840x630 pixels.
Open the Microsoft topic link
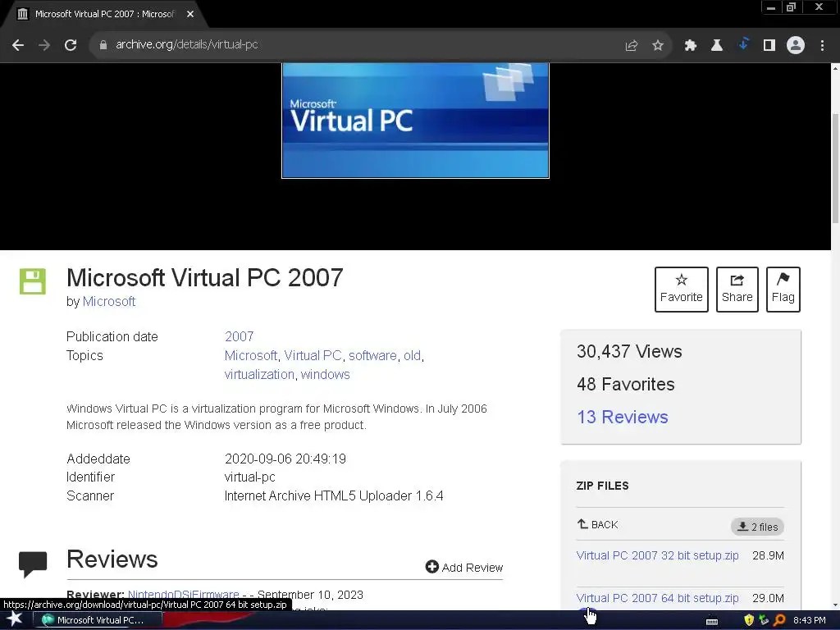tap(251, 356)
